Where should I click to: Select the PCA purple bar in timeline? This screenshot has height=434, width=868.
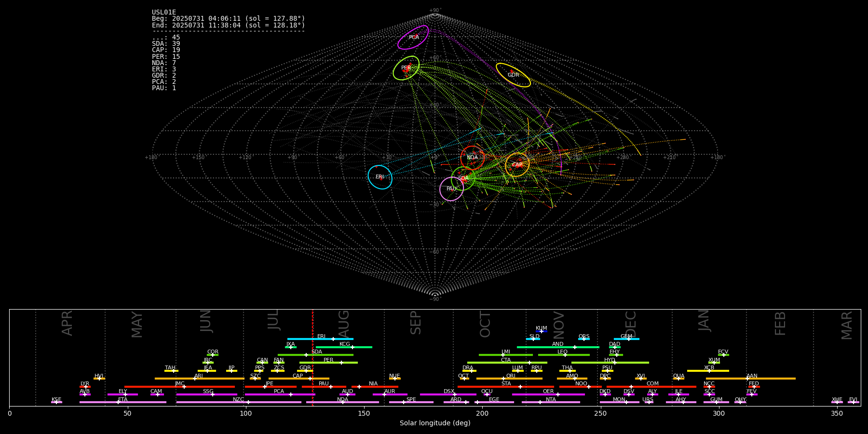click(280, 394)
